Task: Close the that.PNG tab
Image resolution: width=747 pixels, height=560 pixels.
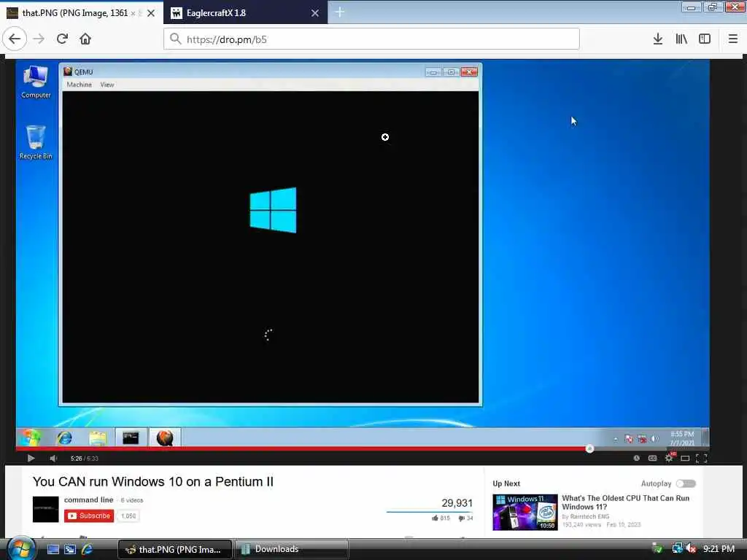Action: tap(151, 13)
